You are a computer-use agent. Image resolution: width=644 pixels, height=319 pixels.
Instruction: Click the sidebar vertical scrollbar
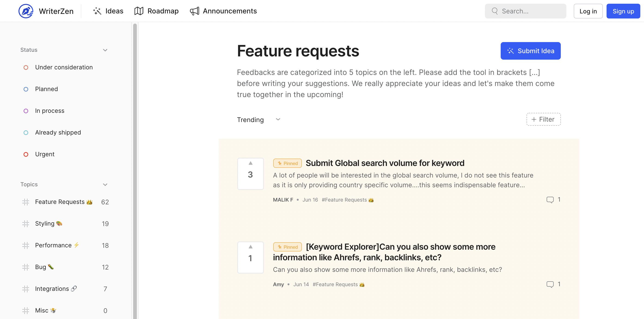(x=135, y=170)
